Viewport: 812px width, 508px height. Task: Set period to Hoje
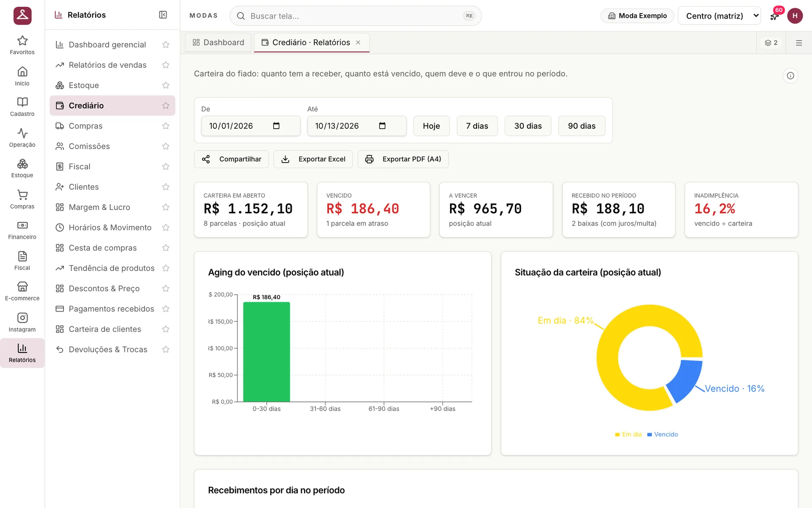point(431,126)
